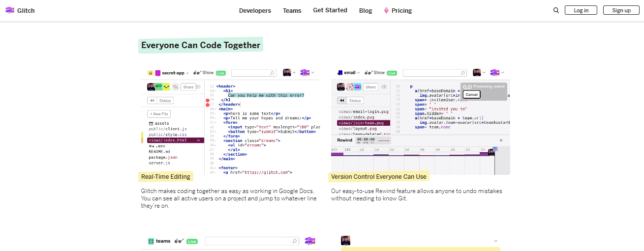Image resolution: width=644 pixels, height=251 pixels.
Task: Click the lock icon beside secret-app
Action: (x=151, y=73)
